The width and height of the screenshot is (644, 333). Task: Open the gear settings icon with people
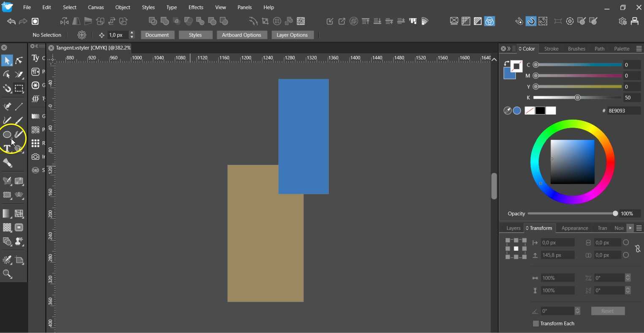(622, 21)
